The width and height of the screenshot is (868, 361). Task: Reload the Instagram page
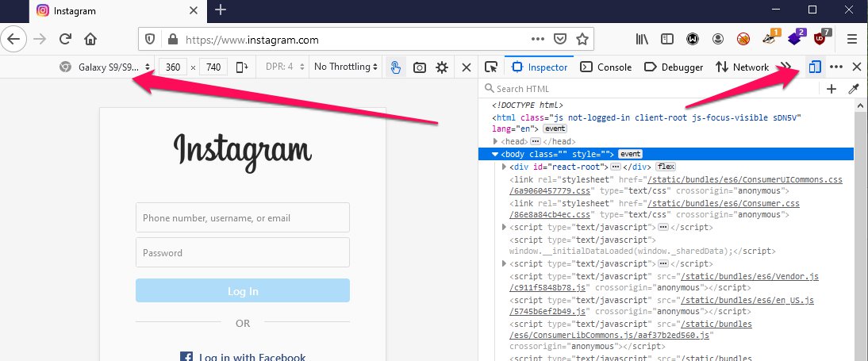[65, 39]
